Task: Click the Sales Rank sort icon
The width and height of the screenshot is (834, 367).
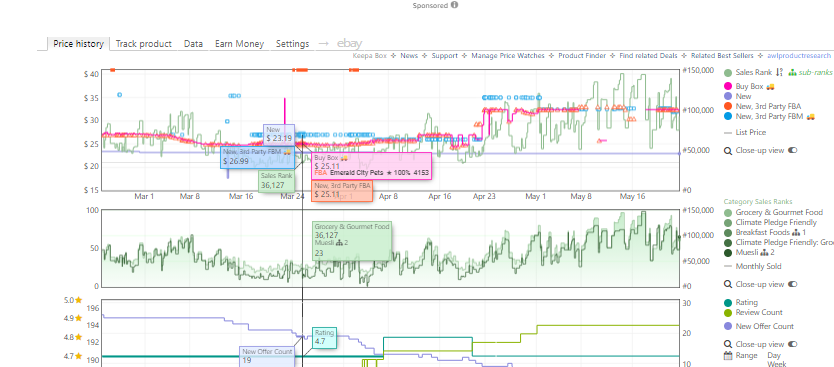Action: (x=779, y=73)
